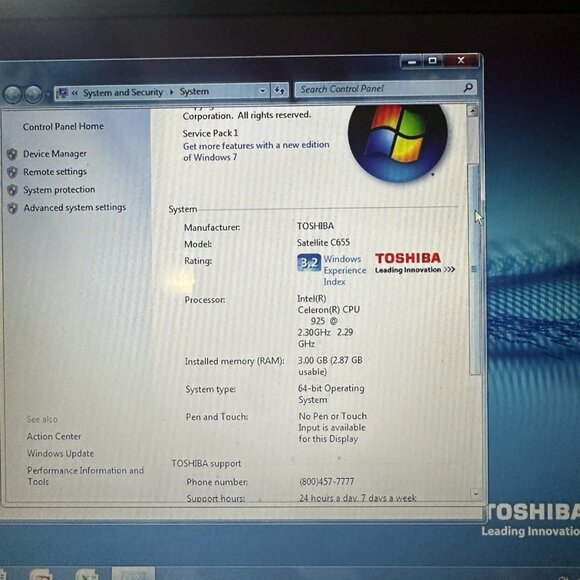Click the 3.00 GB installed memory value
Viewport: 580px width, 580px height.
coord(330,366)
